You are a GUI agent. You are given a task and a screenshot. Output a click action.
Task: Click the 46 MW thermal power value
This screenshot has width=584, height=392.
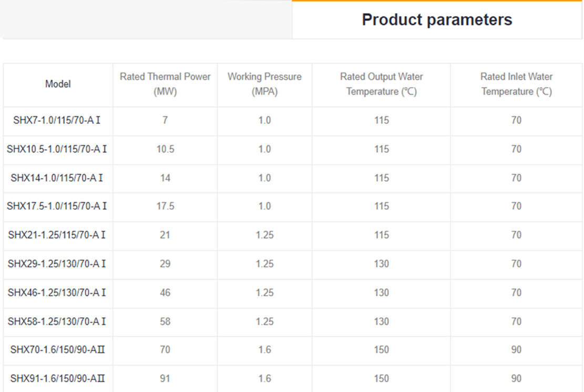(165, 293)
